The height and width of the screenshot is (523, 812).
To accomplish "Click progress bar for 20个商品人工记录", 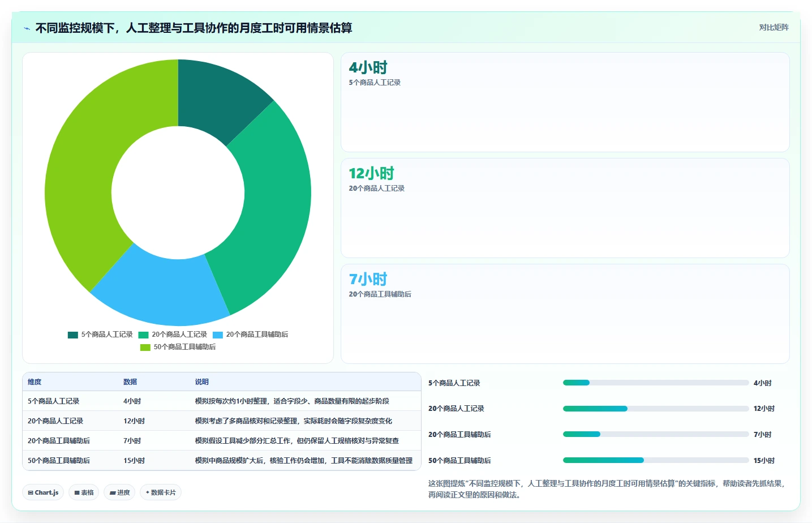I will [656, 409].
